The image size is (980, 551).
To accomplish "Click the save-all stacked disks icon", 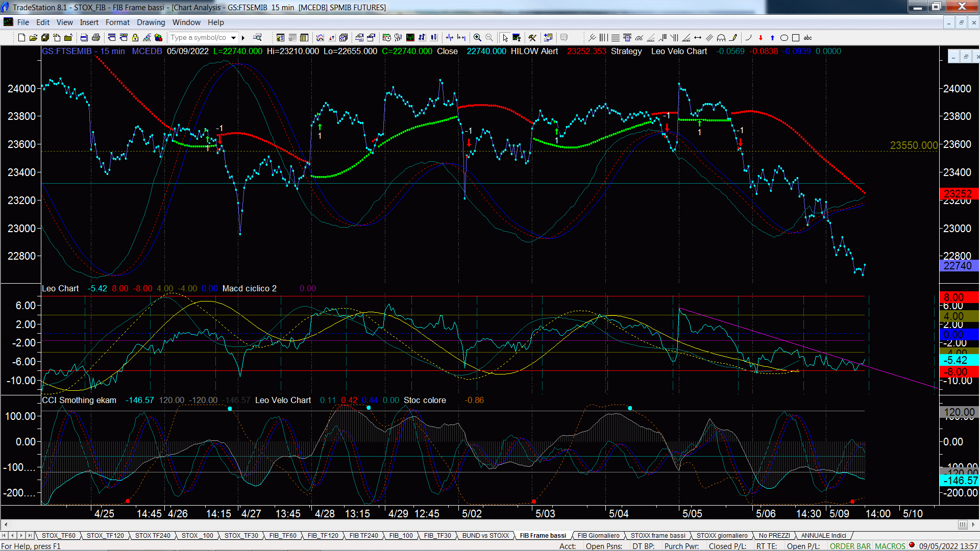I will pos(45,38).
